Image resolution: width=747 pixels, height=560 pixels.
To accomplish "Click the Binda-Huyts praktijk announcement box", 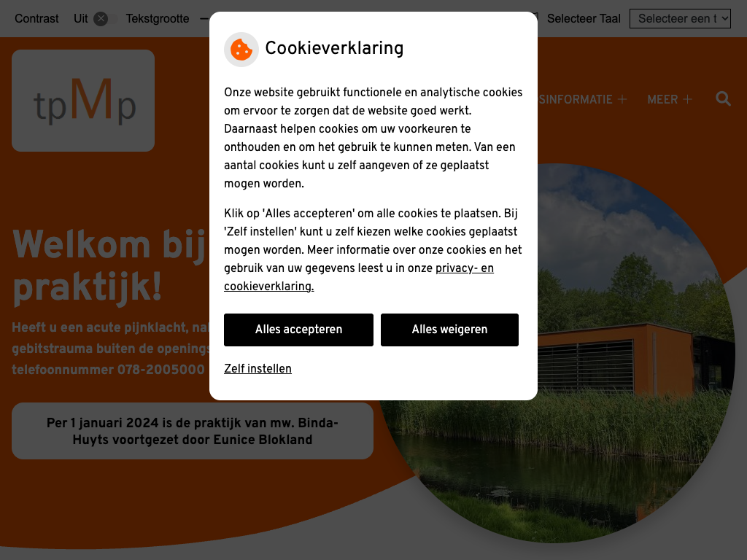I will pyautogui.click(x=193, y=431).
